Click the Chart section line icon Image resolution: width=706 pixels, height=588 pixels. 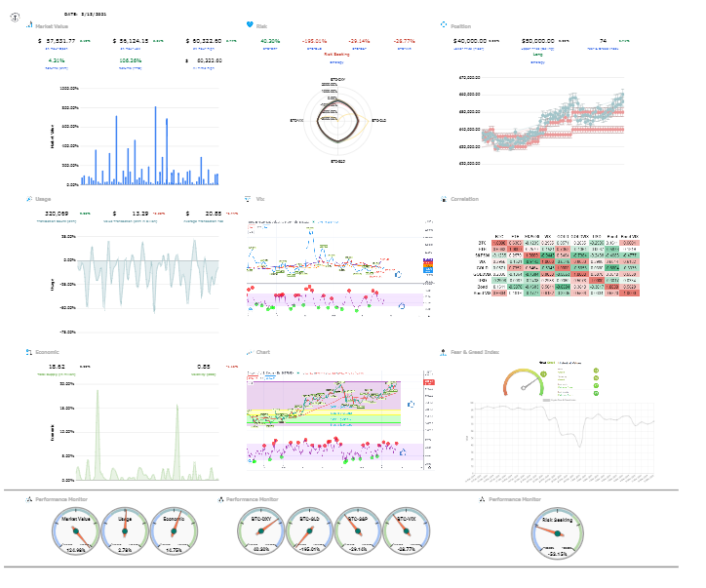(x=250, y=352)
